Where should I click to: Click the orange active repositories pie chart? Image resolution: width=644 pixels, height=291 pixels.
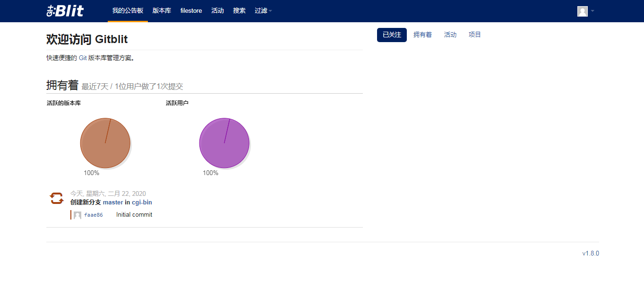(x=105, y=143)
